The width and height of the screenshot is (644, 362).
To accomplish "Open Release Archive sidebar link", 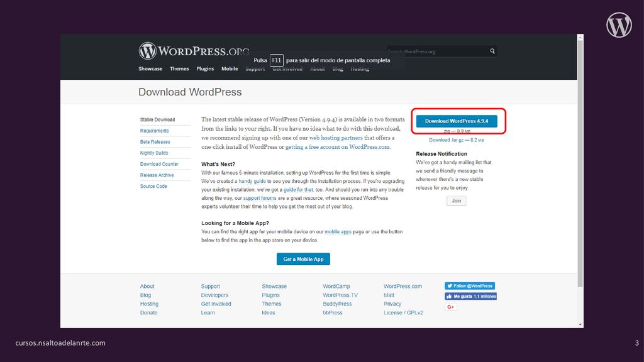I will coord(157,175).
